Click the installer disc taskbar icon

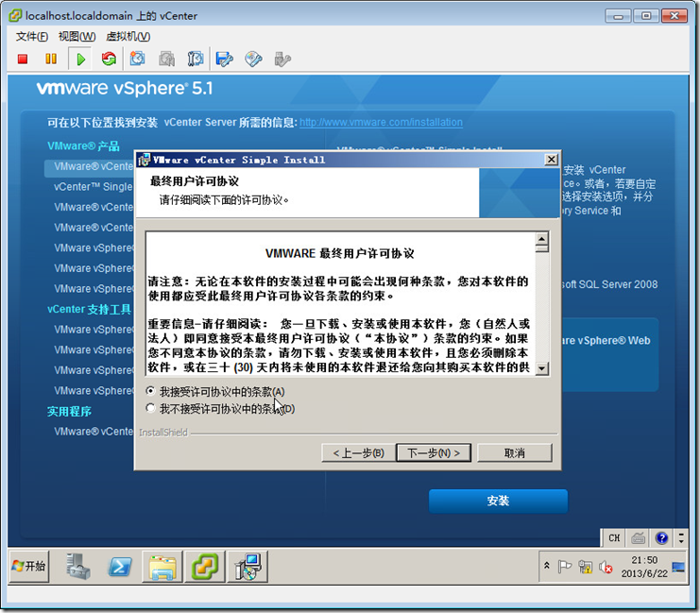click(248, 566)
